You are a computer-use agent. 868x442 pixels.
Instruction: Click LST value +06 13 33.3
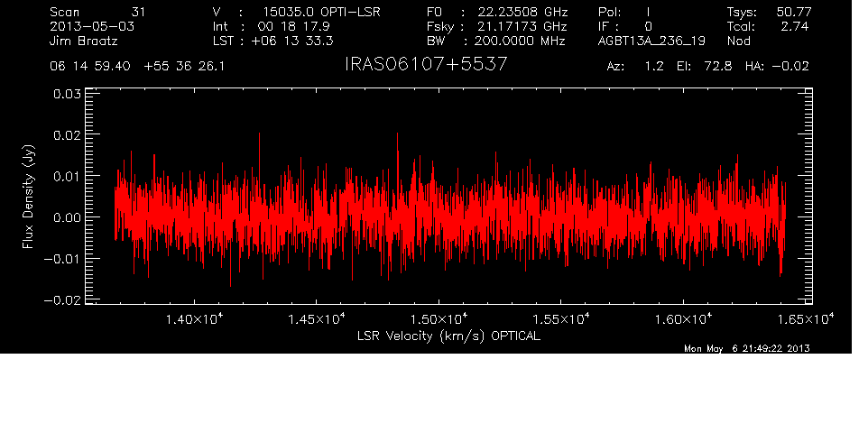(x=292, y=41)
